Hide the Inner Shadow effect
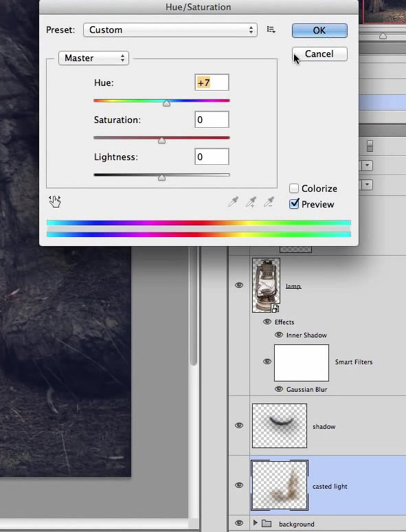This screenshot has width=406, height=532. pos(279,335)
